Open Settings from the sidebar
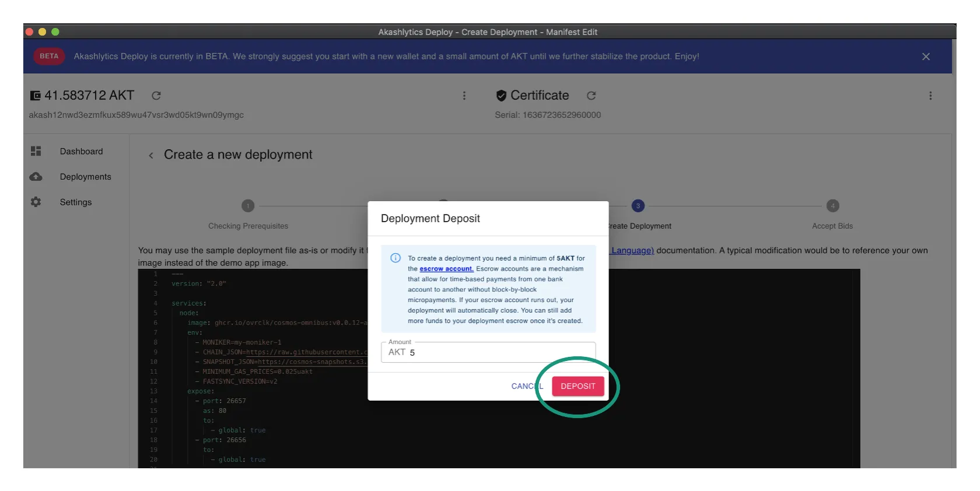Viewport: 980px width, 491px height. point(76,202)
